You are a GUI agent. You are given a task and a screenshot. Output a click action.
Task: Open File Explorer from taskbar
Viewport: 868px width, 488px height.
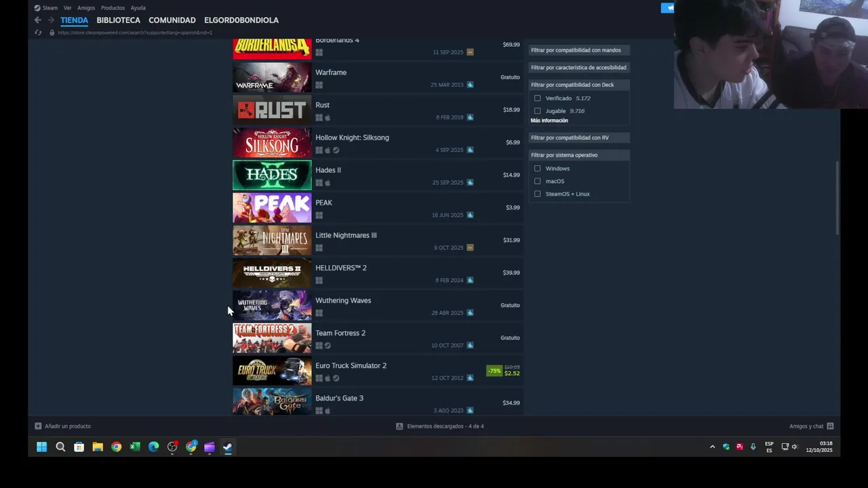click(98, 447)
